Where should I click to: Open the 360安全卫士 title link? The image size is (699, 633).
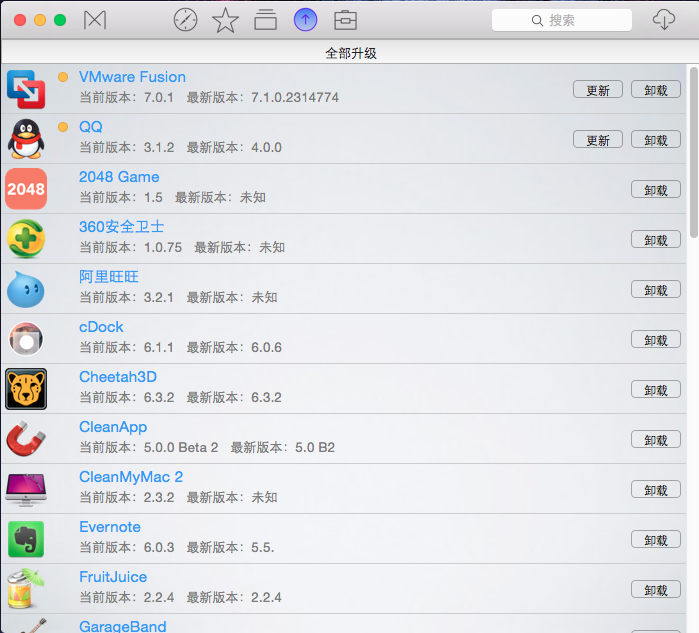click(x=121, y=226)
